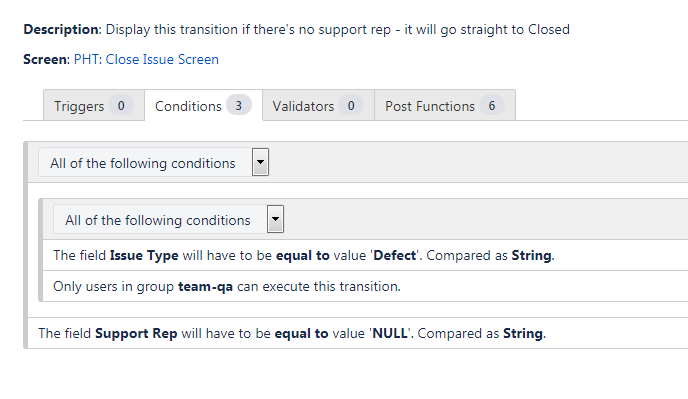This screenshot has height=399, width=688.
Task: Open the Validators tab
Action: coord(318,105)
